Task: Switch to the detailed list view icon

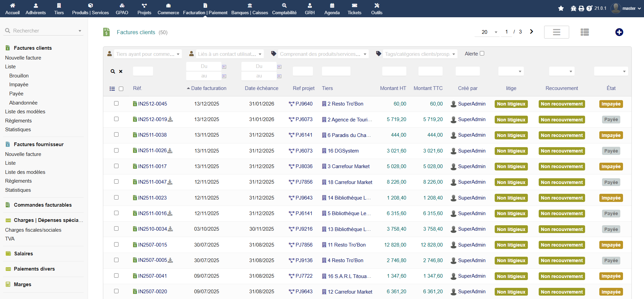Action: coord(584,32)
